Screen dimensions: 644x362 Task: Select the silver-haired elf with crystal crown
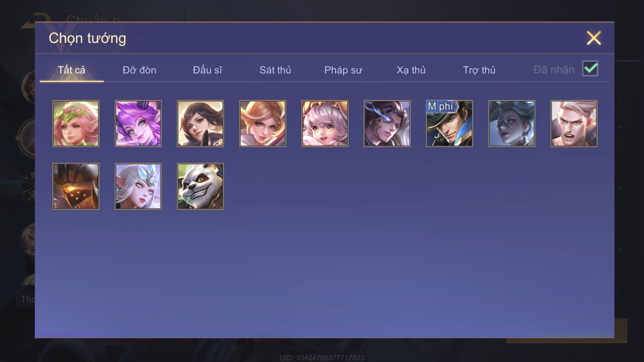pyautogui.click(x=138, y=186)
